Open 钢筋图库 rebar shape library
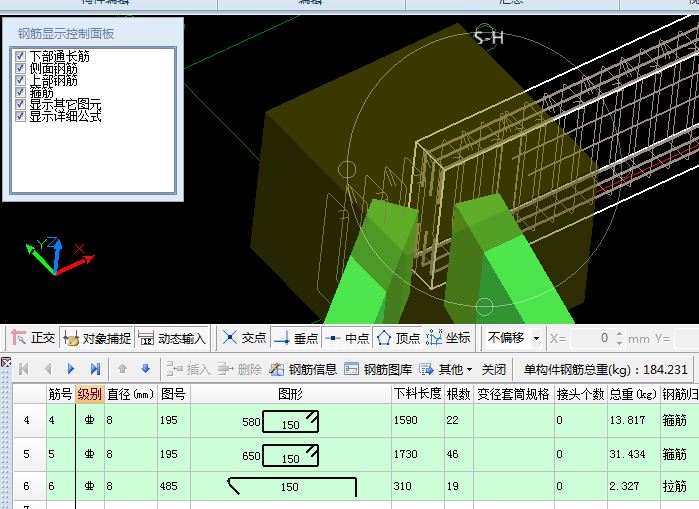 pyautogui.click(x=378, y=369)
